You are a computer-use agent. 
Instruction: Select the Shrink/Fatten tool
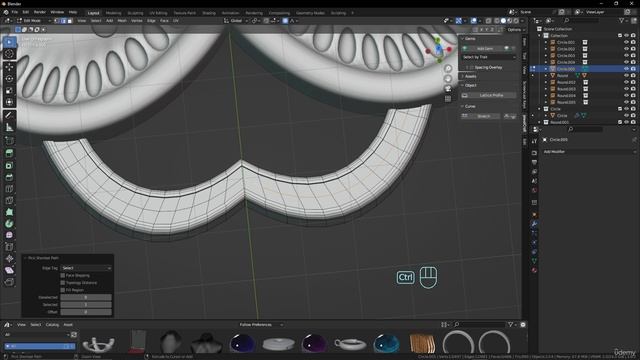point(9,258)
